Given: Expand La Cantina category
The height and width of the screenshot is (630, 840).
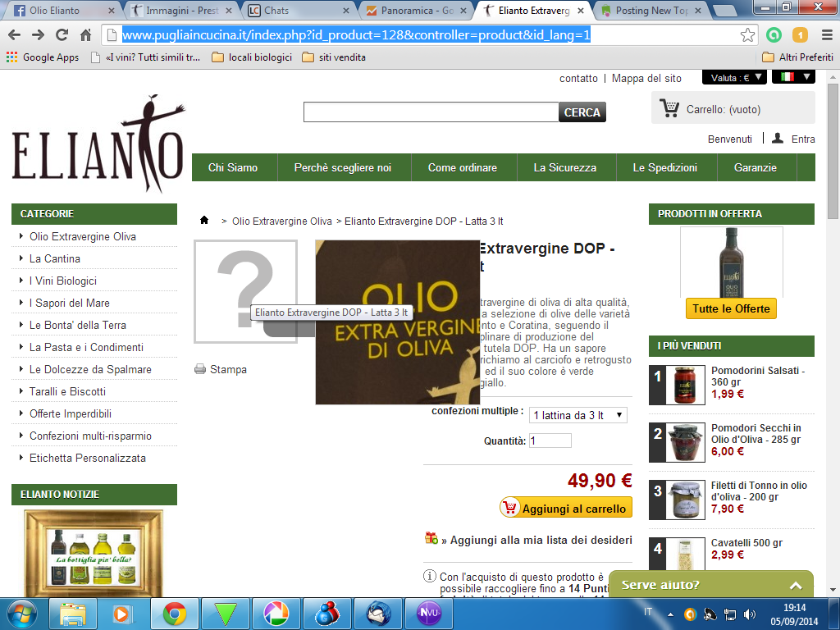Looking at the screenshot, I should pyautogui.click(x=55, y=258).
